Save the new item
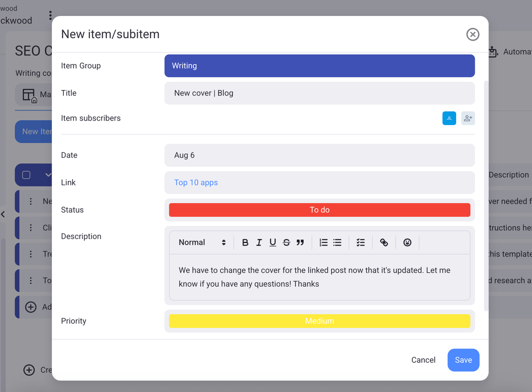 point(463,360)
